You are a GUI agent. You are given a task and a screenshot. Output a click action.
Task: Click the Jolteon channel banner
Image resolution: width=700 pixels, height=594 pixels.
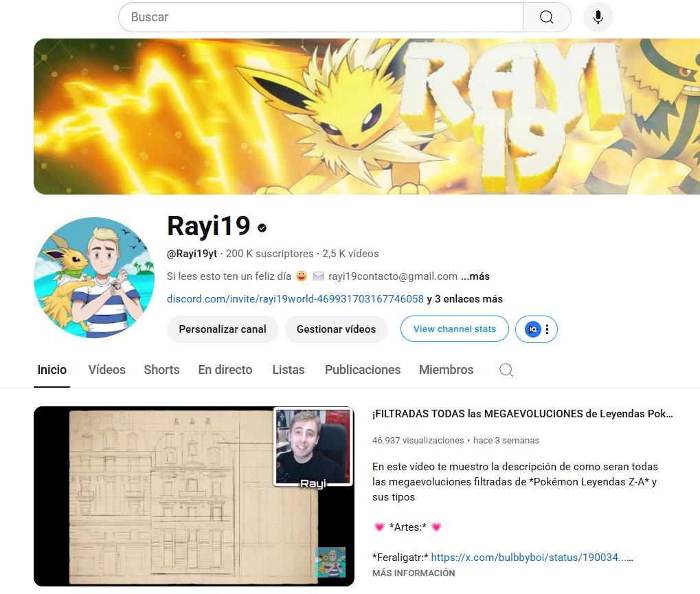tap(367, 116)
